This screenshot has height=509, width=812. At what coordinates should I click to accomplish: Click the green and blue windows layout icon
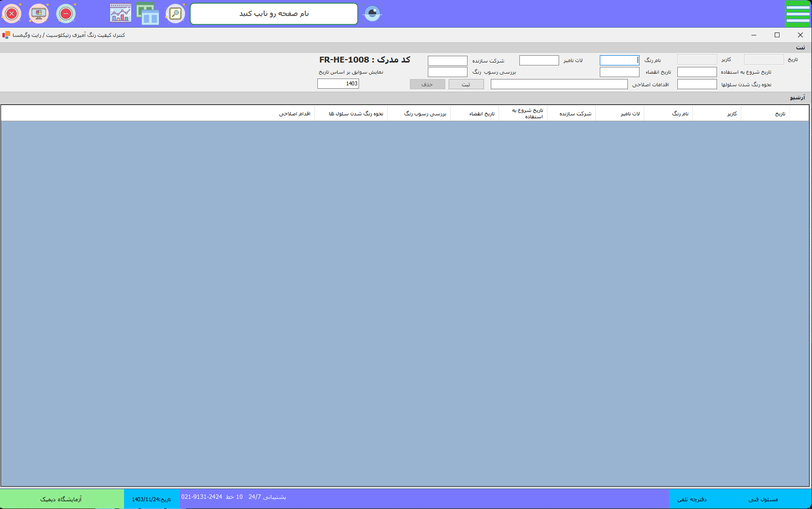[148, 14]
